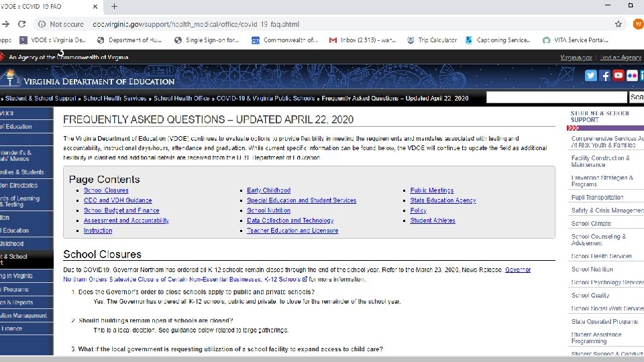The image size is (644, 362).
Task: Open Families & Students sidebar menu
Action: point(26,172)
